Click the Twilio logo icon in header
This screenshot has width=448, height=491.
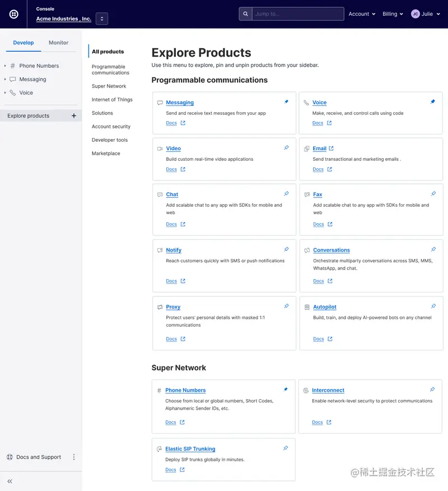(14, 14)
